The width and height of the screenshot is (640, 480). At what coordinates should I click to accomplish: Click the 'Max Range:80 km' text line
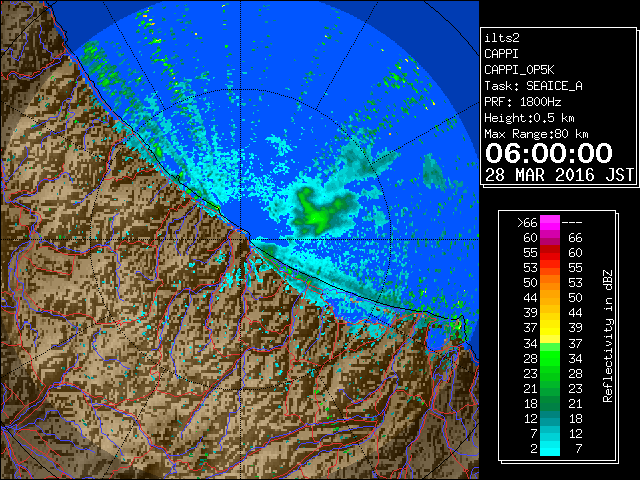[x=536, y=134]
